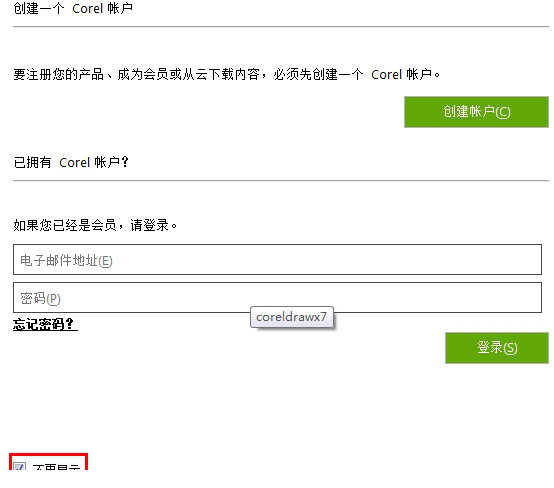The height and width of the screenshot is (488, 554).
Task: Select the 已拥有 Corel 帐户? heading
Action: click(71, 163)
